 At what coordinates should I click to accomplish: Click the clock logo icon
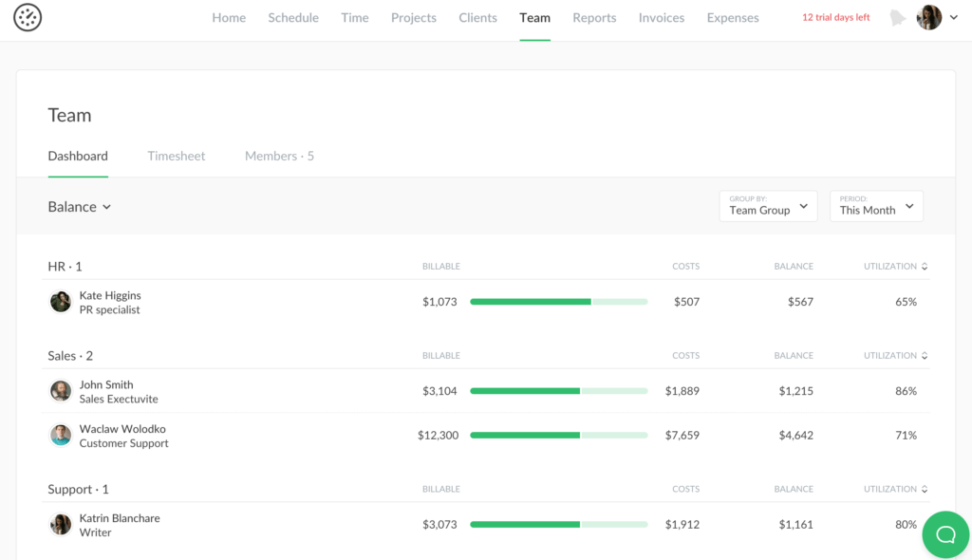click(28, 17)
